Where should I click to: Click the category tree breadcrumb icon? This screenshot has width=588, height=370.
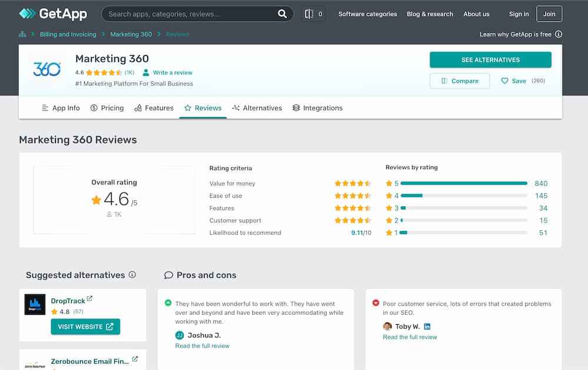click(22, 35)
